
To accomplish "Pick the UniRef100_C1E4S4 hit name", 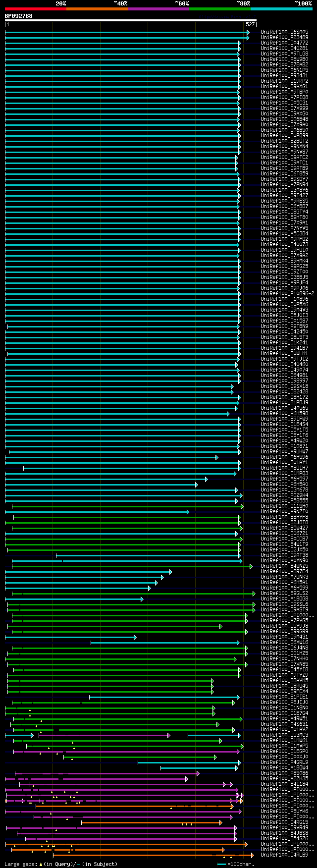I will tap(284, 425).
